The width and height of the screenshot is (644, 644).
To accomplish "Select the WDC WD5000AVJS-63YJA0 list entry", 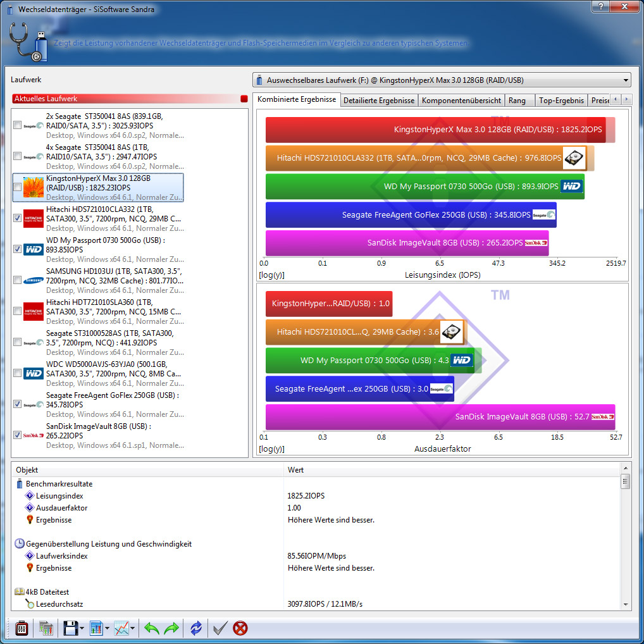I will point(99,373).
